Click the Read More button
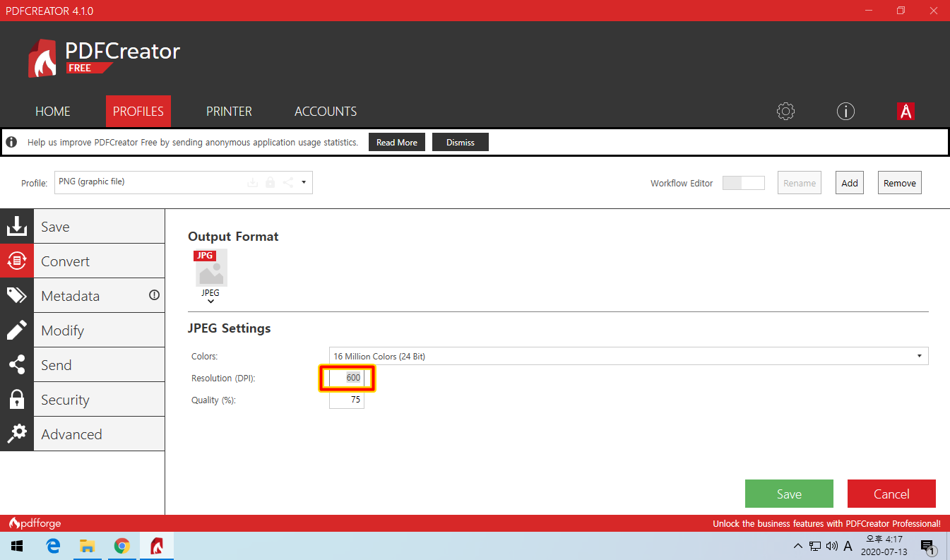950x560 pixels. click(x=397, y=142)
